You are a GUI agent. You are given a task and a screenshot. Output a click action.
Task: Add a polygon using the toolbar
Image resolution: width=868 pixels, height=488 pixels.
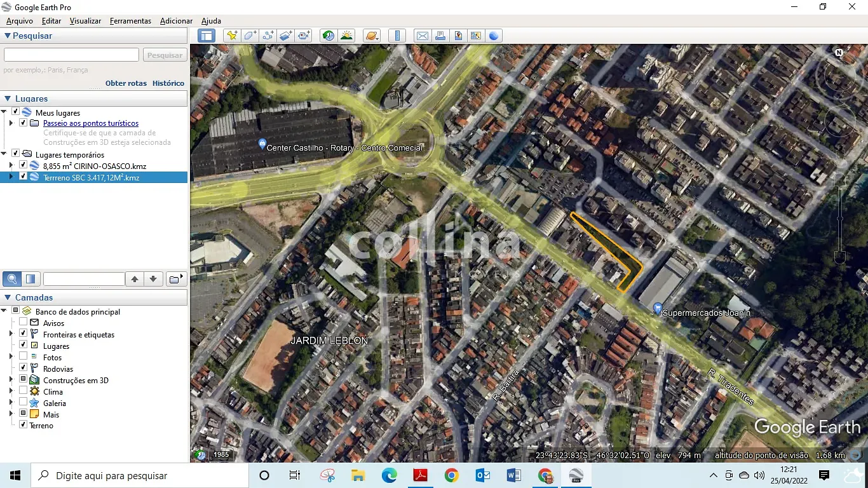(250, 36)
